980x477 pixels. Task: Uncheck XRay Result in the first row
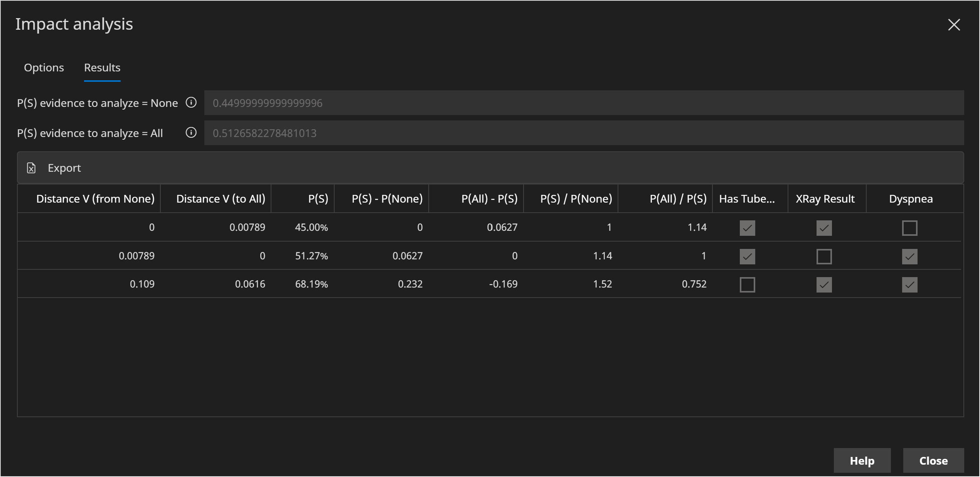823,228
